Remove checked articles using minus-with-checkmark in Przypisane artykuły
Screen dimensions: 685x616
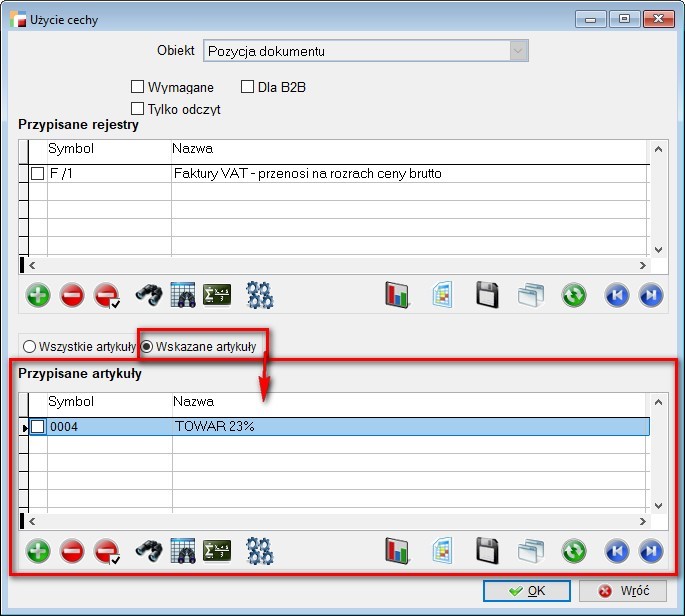[107, 551]
